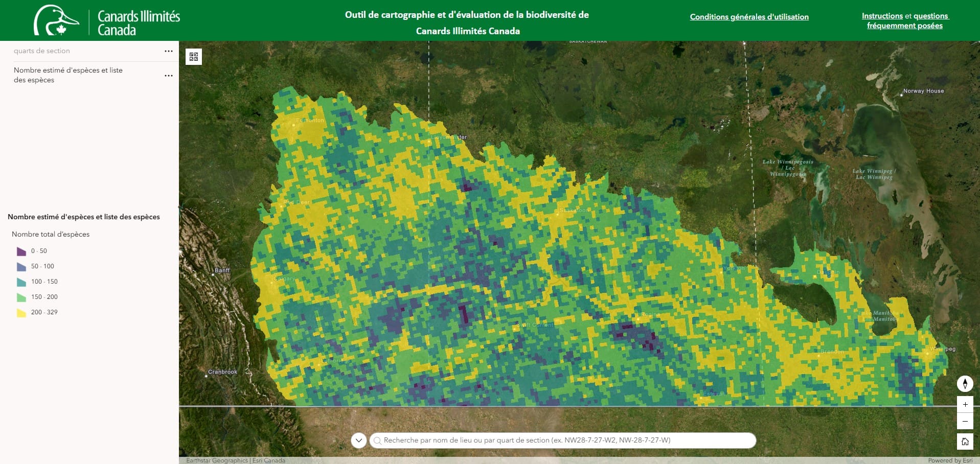Image resolution: width=980 pixels, height=464 pixels.
Task: Open the Instructions link
Action: (882, 16)
